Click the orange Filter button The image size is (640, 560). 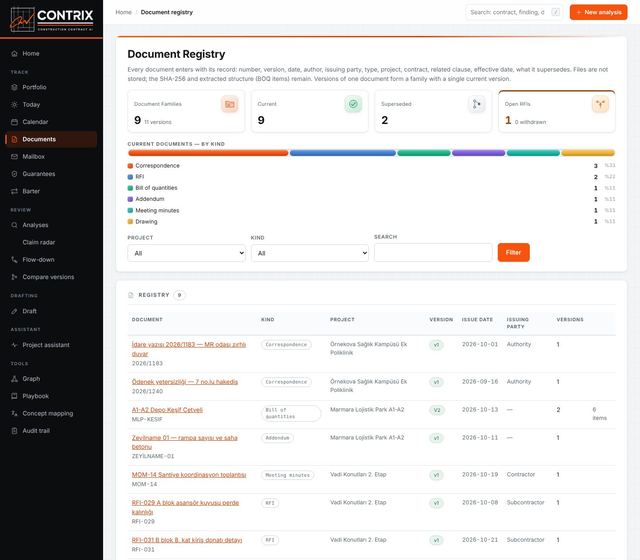click(513, 253)
